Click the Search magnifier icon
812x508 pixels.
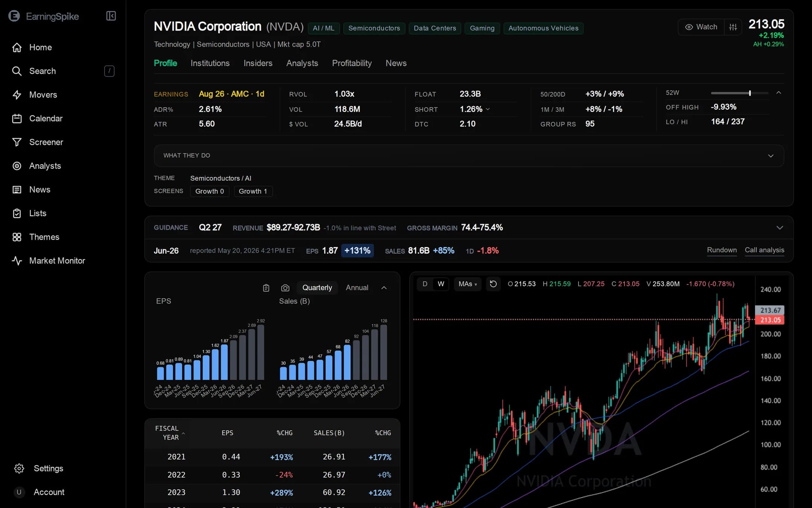tap(17, 71)
